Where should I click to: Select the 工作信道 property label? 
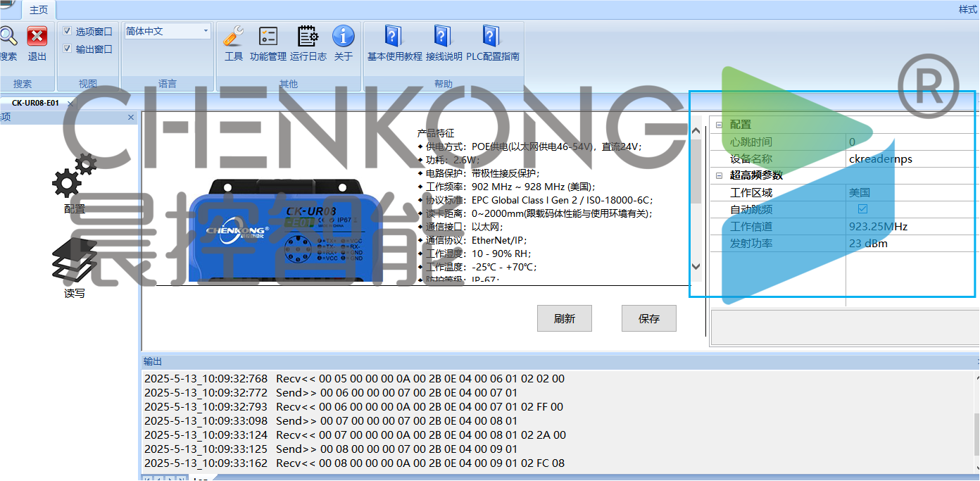[x=751, y=226]
